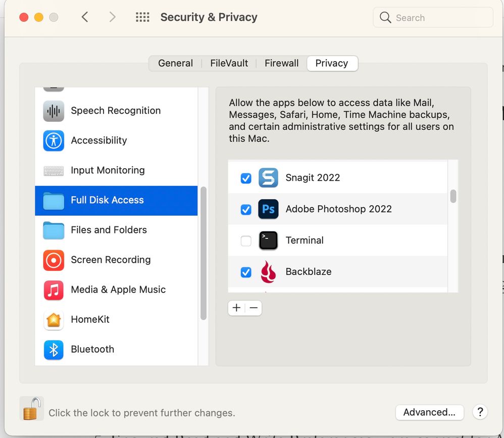Click the Speech Recognition waveform icon

(x=54, y=111)
